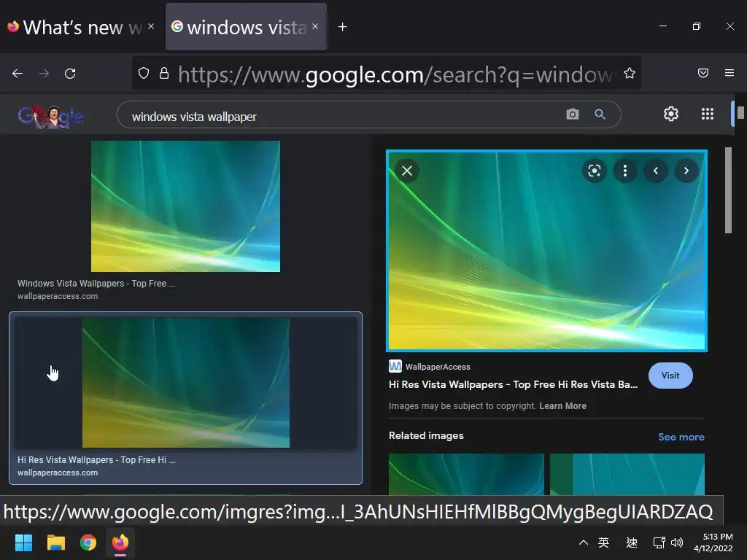Switch to the "What's new" tab
747x560 pixels.
81,27
